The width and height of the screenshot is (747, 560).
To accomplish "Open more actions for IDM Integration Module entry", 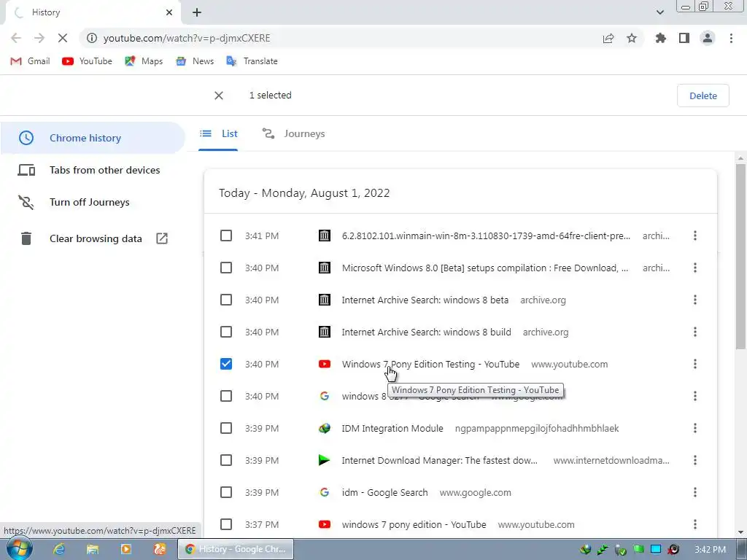I will pyautogui.click(x=695, y=428).
